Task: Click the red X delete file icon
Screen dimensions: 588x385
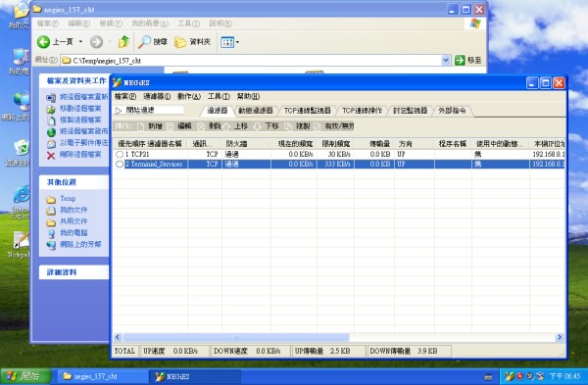Action: click(x=51, y=155)
